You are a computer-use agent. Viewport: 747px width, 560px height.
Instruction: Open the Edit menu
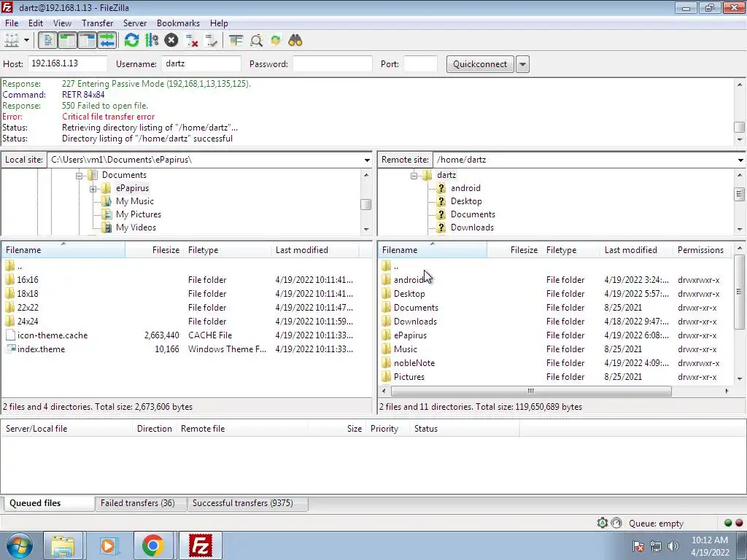tap(35, 23)
